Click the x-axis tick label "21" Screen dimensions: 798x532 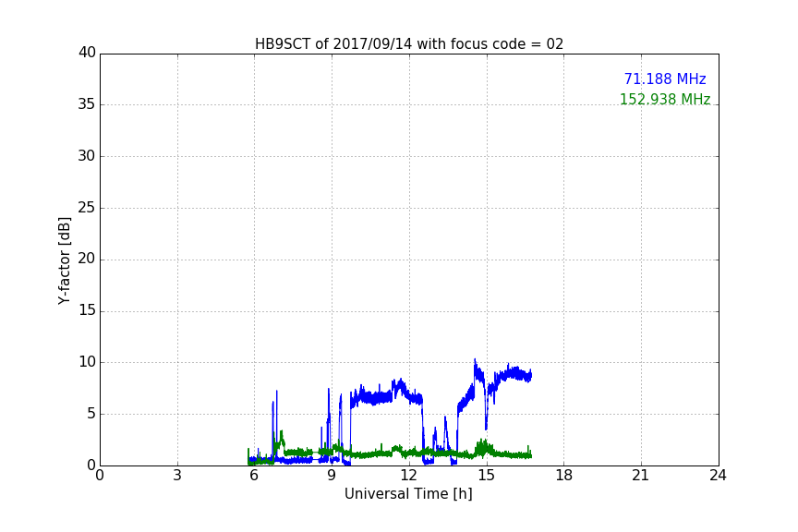click(x=641, y=476)
